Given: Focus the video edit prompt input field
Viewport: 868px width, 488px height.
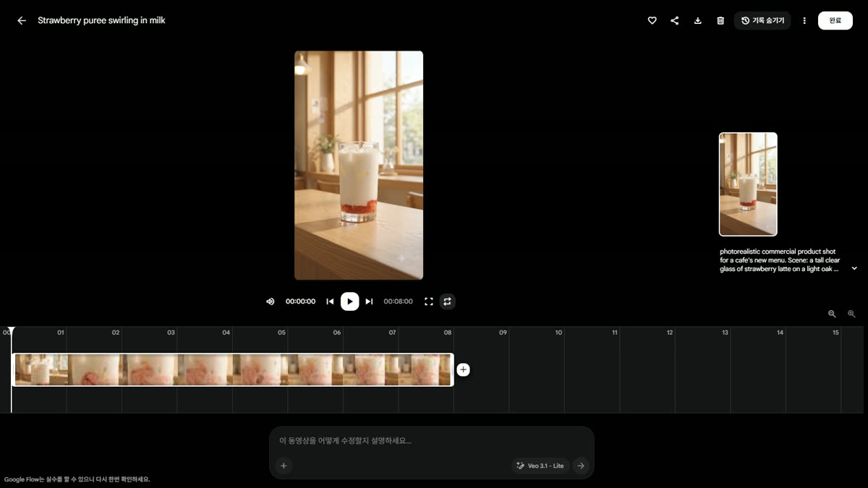Looking at the screenshot, I should [x=431, y=441].
